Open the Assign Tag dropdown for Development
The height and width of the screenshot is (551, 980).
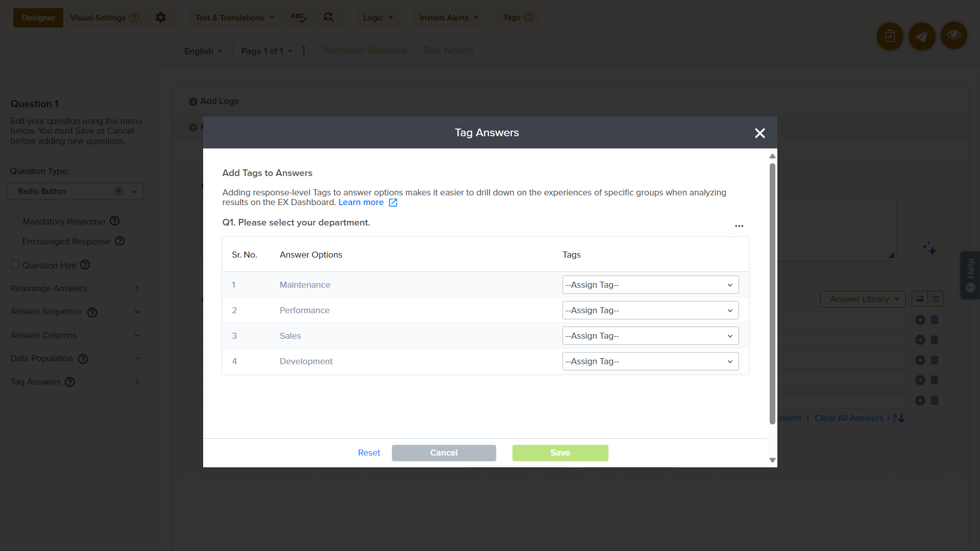pos(650,361)
